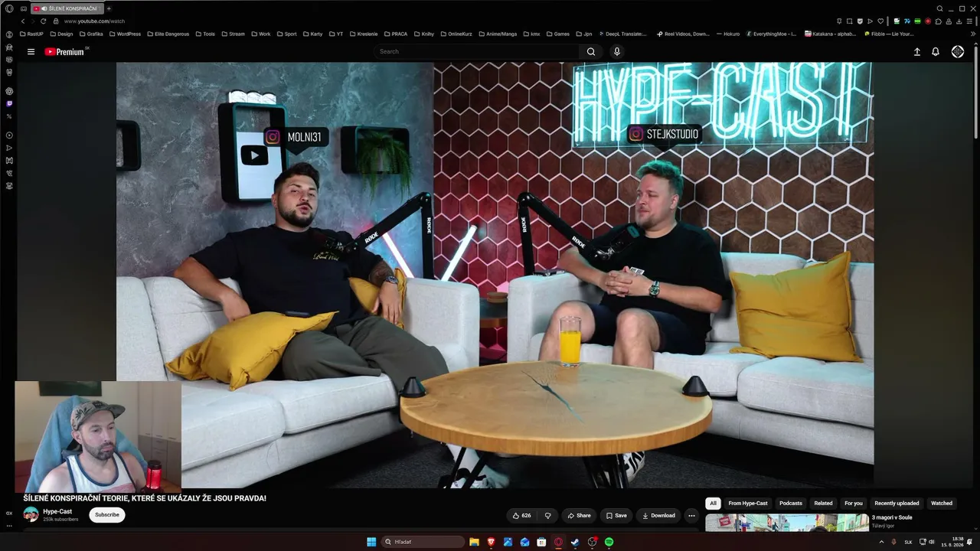The image size is (980, 551).
Task: Start voice search with microphone icon
Action: (x=617, y=52)
